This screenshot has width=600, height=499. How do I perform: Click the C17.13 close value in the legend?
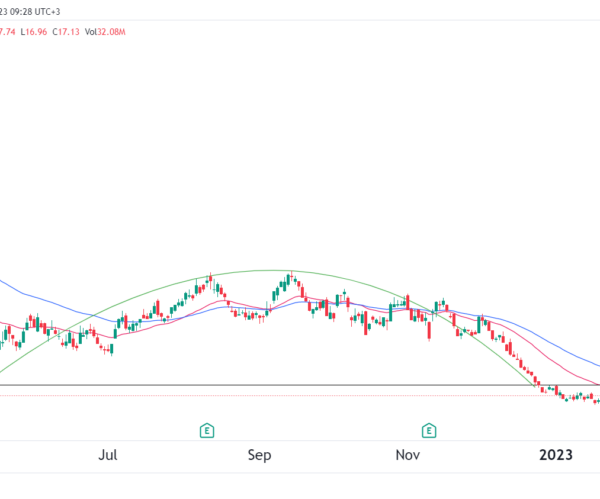click(x=66, y=32)
